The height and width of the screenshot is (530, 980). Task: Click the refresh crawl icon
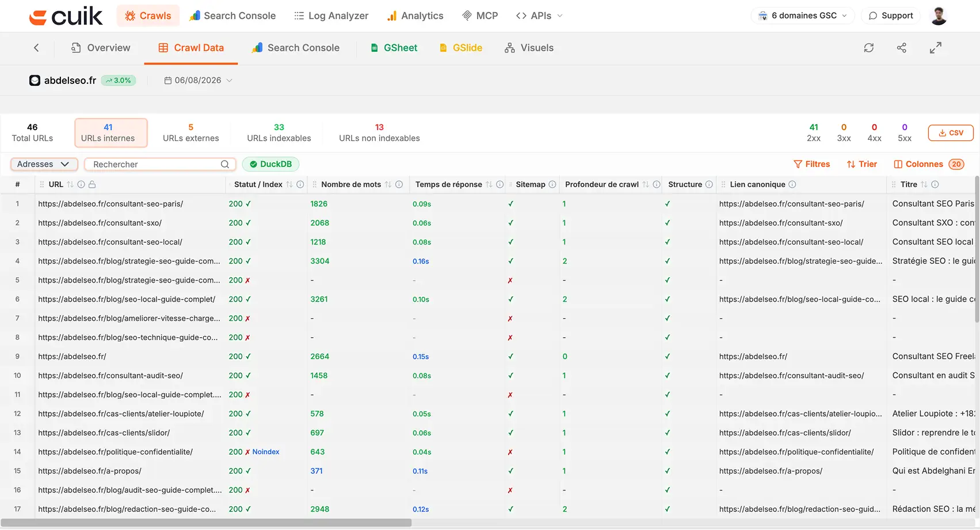[x=869, y=48]
